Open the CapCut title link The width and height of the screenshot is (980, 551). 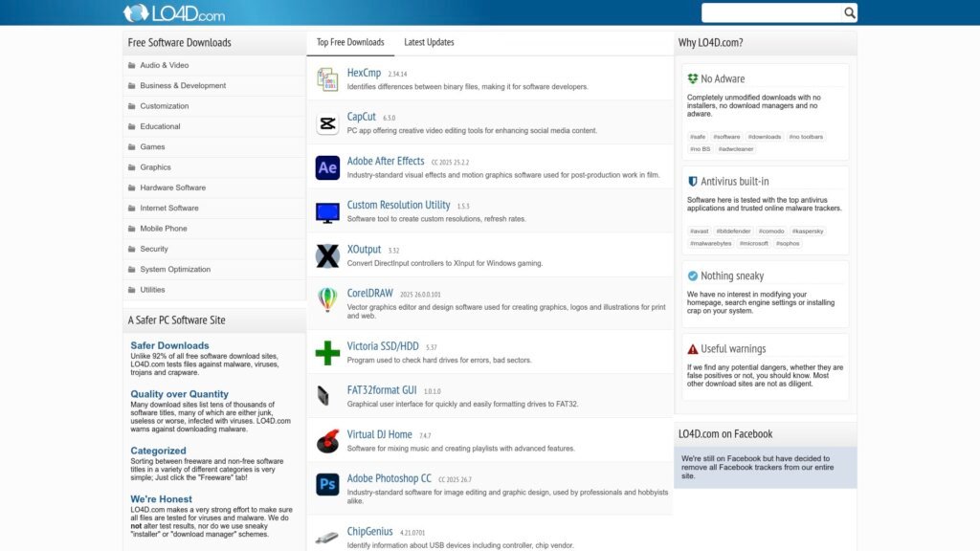(x=361, y=117)
